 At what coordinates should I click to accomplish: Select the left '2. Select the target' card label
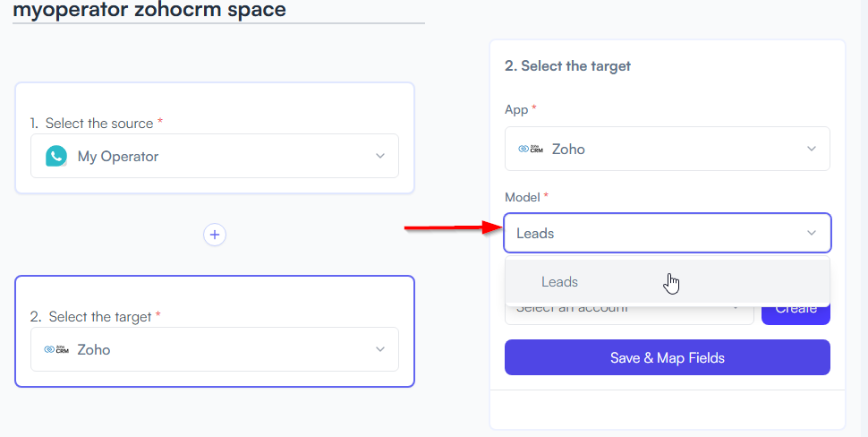pos(95,317)
